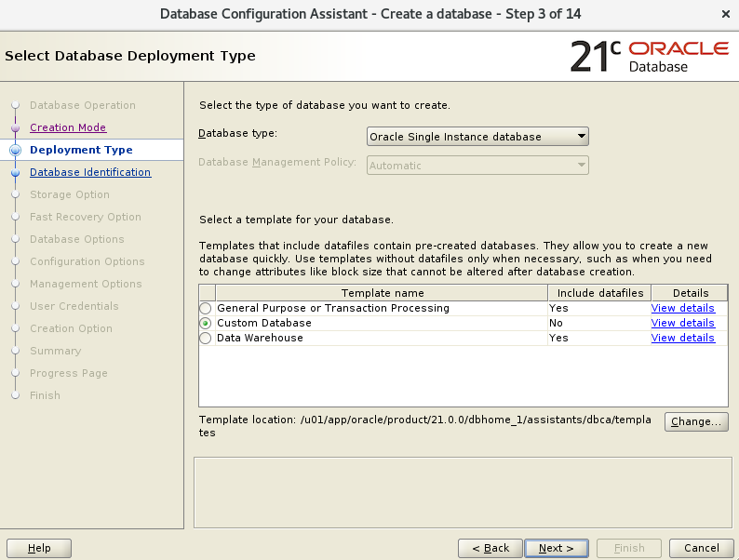The width and height of the screenshot is (739, 560).
Task: View details for General Purpose template
Action: coord(682,308)
